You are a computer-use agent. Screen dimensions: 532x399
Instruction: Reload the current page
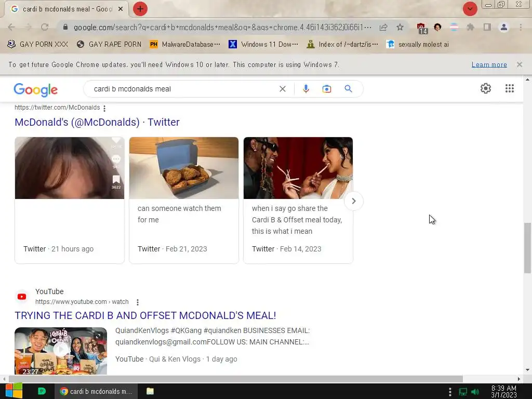click(45, 27)
